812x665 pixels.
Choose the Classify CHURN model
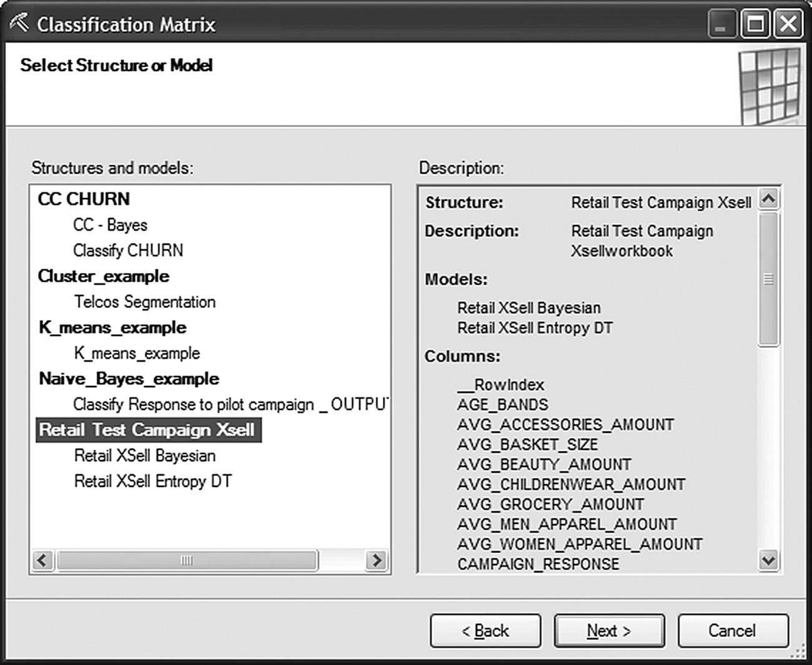[128, 250]
